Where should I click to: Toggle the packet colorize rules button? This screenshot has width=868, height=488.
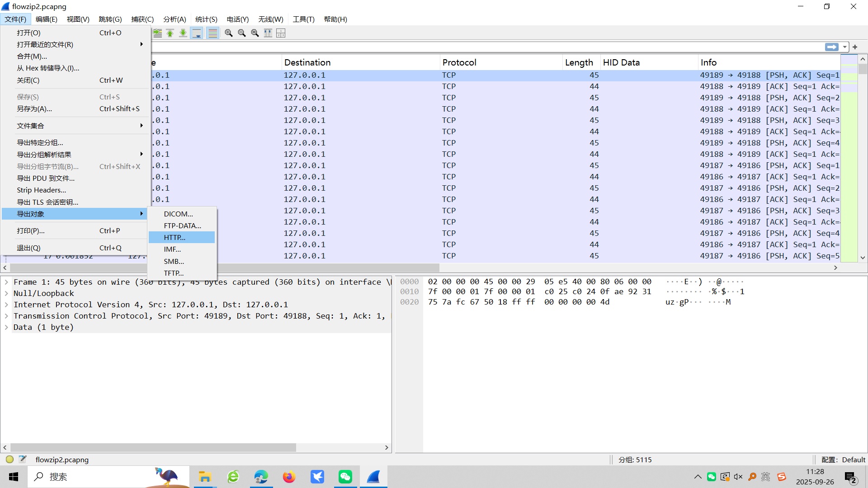tap(212, 33)
